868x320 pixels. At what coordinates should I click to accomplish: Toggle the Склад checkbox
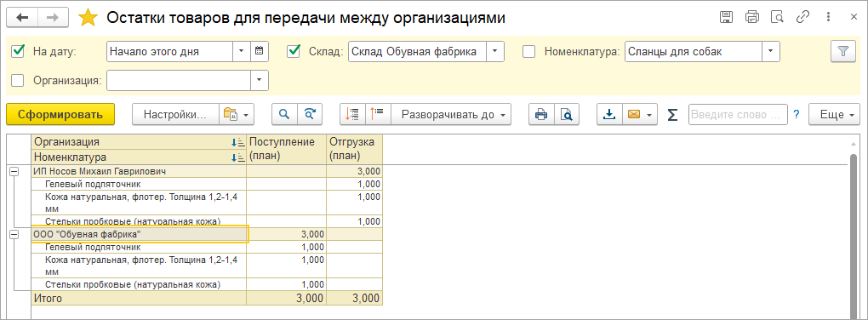(294, 51)
